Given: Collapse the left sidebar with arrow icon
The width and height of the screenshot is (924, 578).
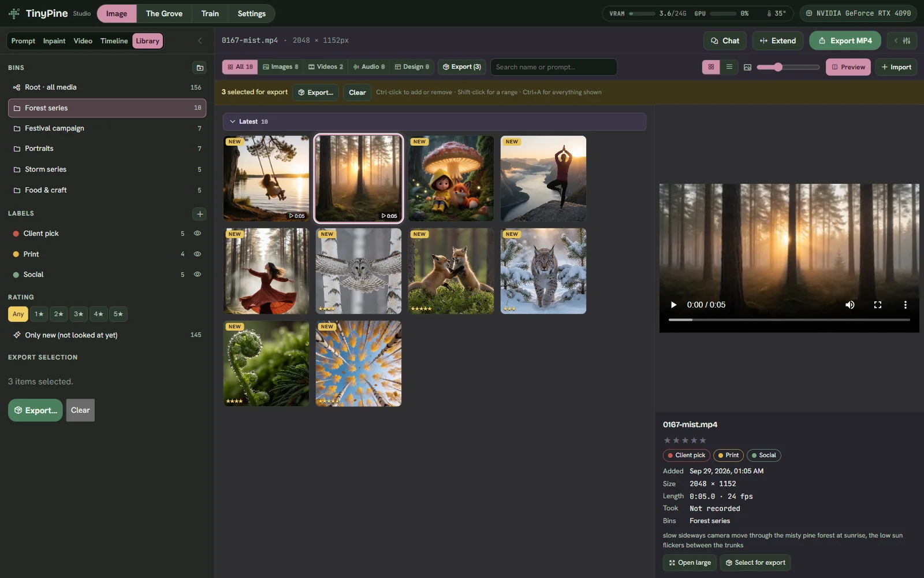Looking at the screenshot, I should (200, 40).
